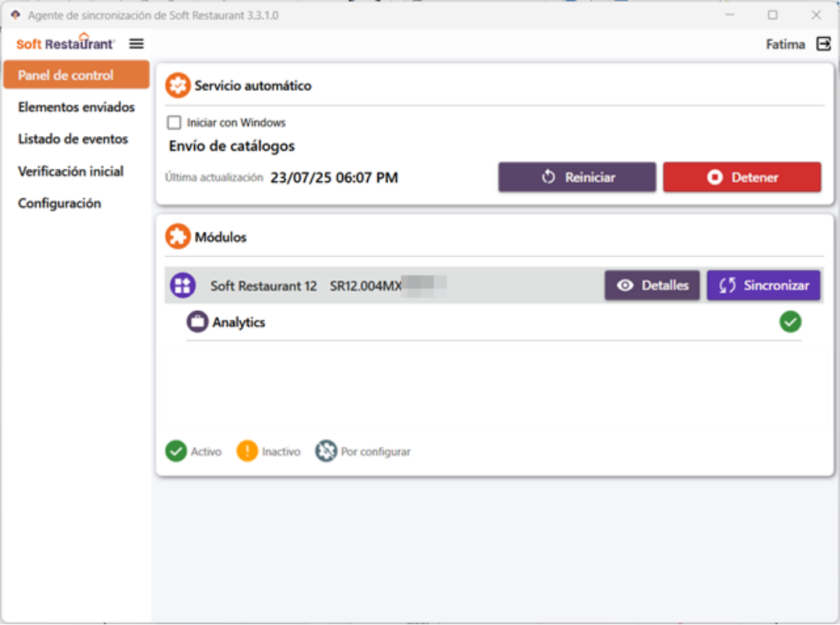Click the Analytics module label
The height and width of the screenshot is (625, 840).
click(239, 322)
